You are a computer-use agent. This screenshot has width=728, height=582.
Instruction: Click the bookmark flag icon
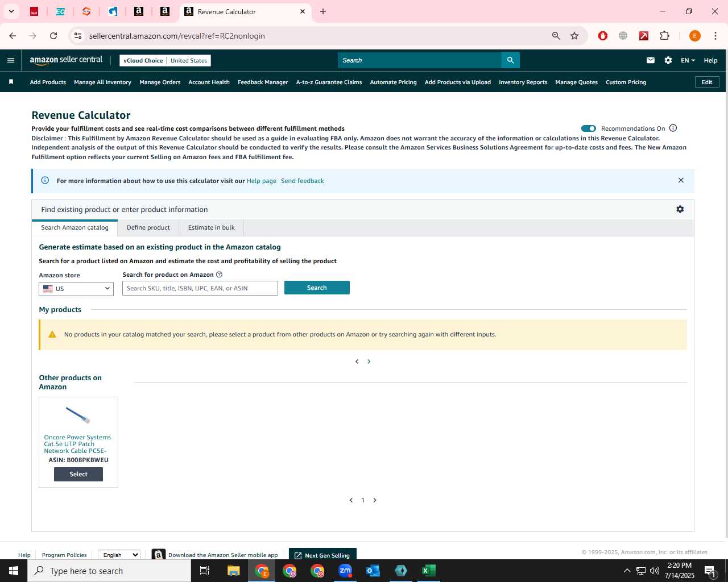pyautogui.click(x=11, y=82)
